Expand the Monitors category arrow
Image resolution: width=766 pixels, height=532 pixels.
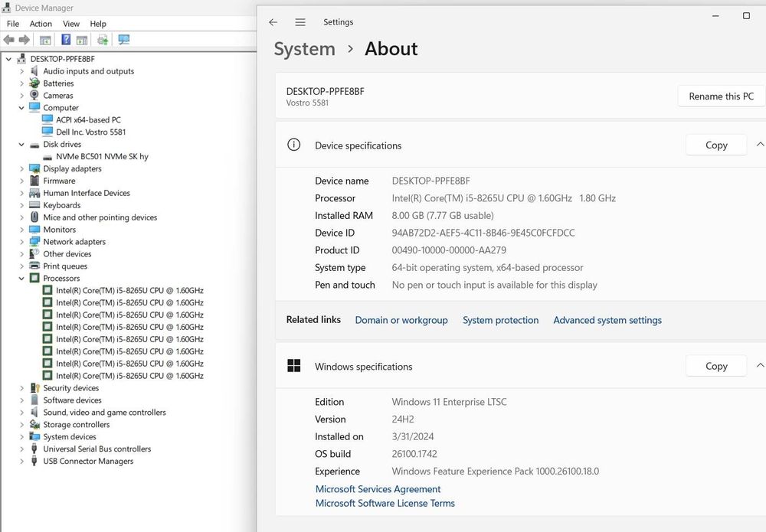21,230
